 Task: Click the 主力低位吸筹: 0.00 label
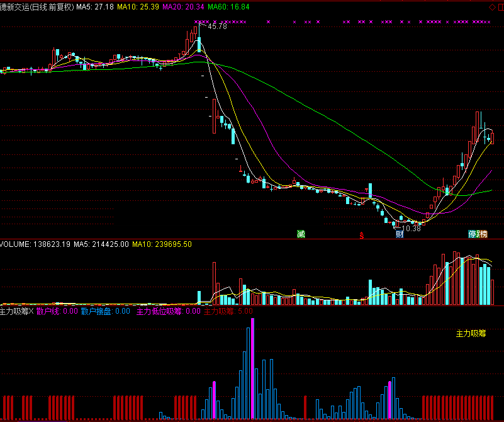click(x=169, y=311)
